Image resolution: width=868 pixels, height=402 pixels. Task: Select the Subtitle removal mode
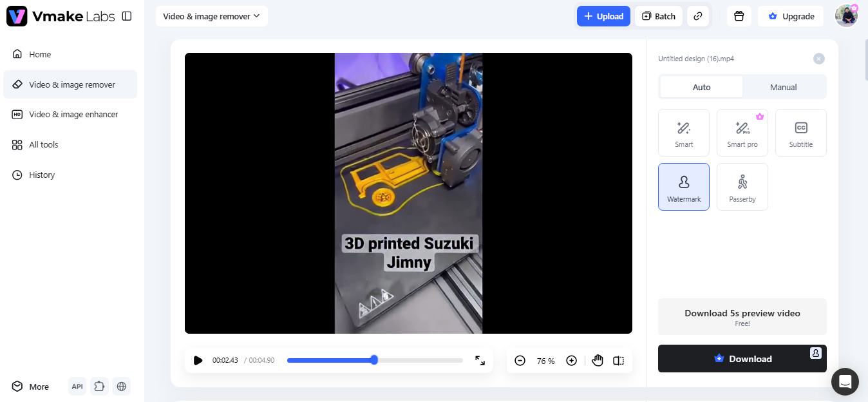coord(801,133)
